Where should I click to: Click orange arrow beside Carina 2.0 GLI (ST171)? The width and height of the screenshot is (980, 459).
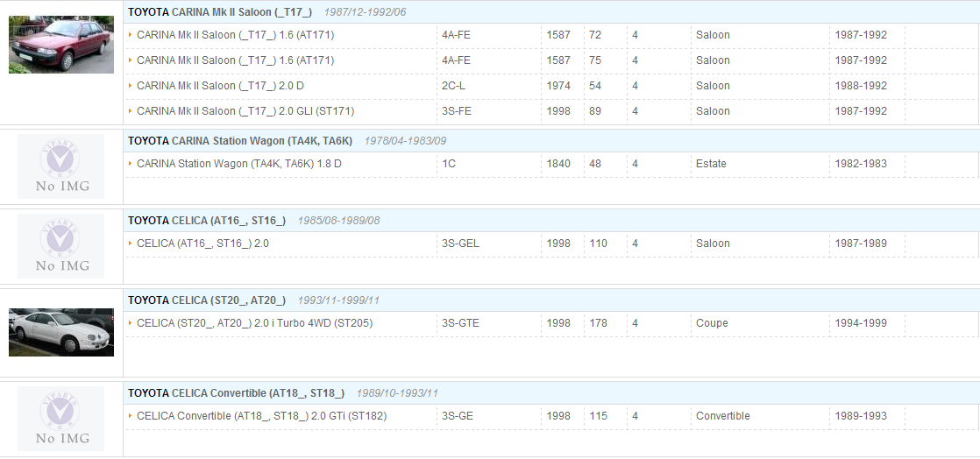(130, 111)
